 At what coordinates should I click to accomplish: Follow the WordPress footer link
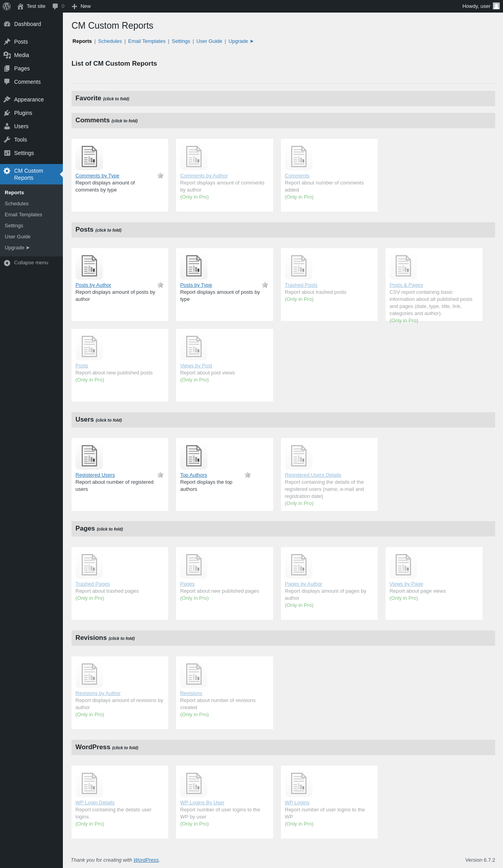(x=146, y=860)
